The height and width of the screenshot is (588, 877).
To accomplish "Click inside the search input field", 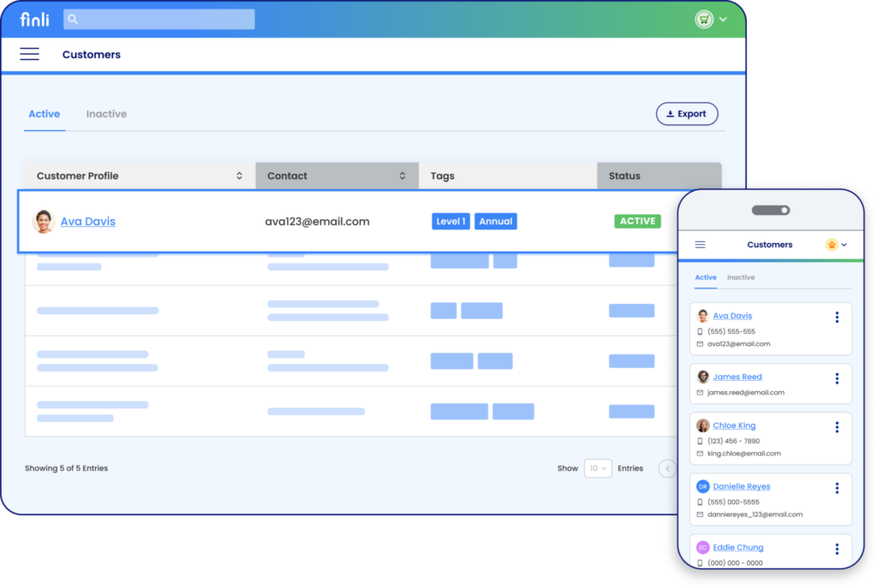I will 163,18.
